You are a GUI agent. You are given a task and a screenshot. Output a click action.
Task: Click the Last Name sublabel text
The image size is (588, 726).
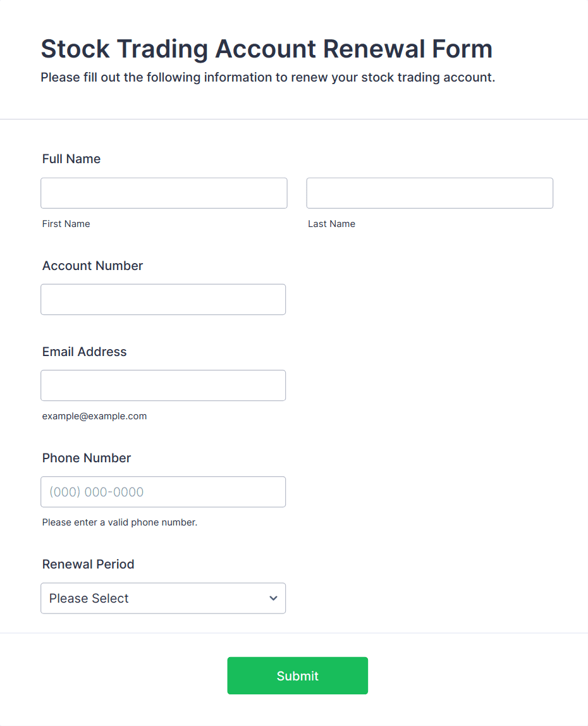coord(331,224)
